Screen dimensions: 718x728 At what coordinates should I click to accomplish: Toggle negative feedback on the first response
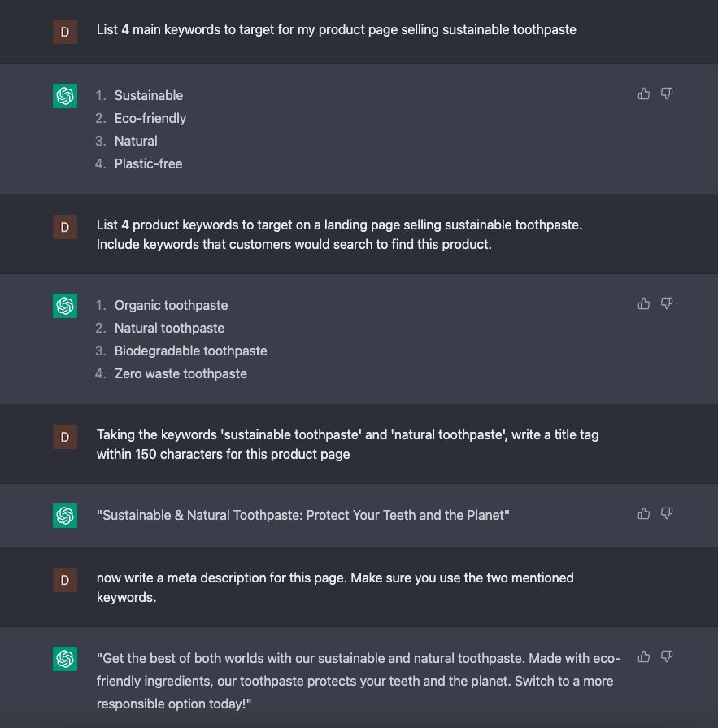click(667, 94)
